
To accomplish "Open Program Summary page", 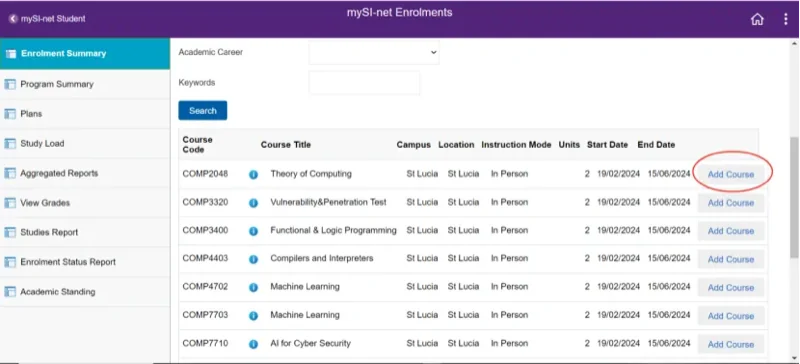I will coord(85,84).
